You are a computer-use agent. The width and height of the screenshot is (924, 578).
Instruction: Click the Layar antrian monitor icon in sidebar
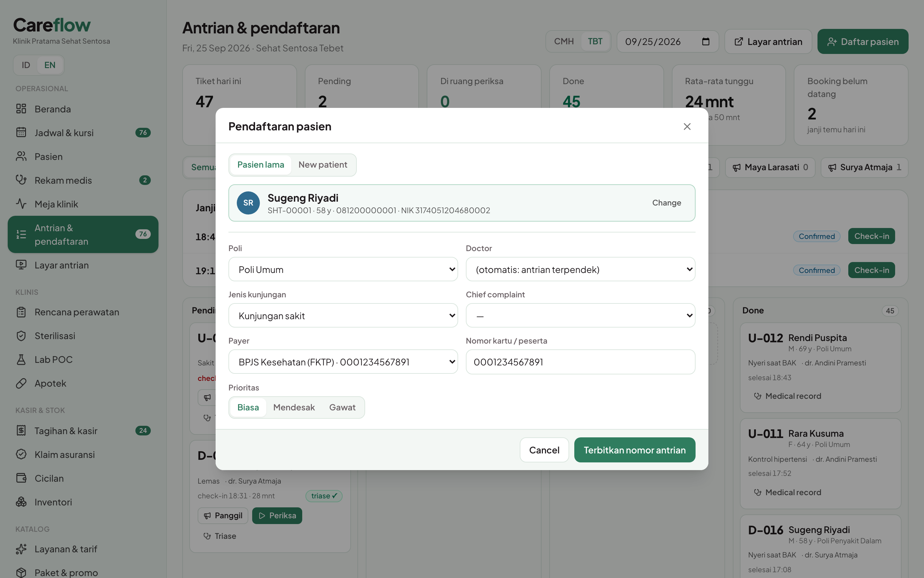tap(21, 265)
